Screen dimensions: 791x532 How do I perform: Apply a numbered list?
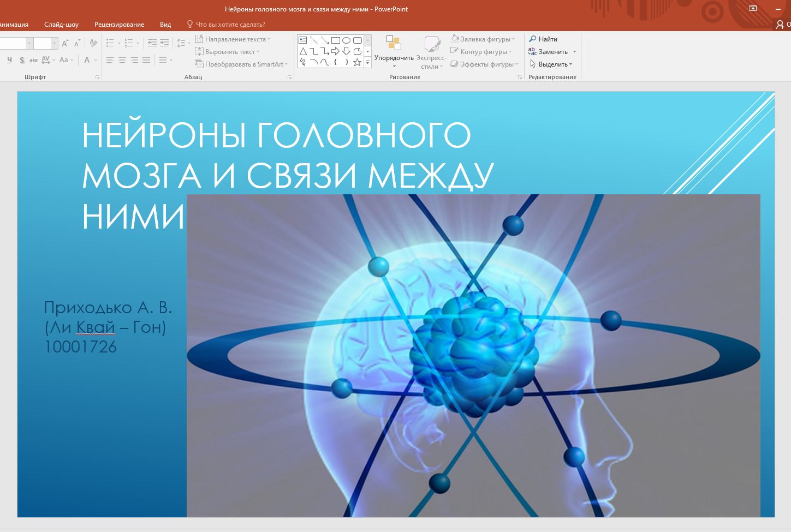pyautogui.click(x=129, y=43)
